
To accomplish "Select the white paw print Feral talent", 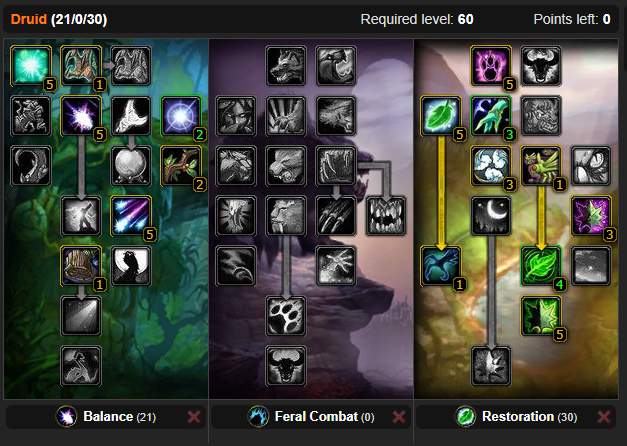I will coord(286,316).
